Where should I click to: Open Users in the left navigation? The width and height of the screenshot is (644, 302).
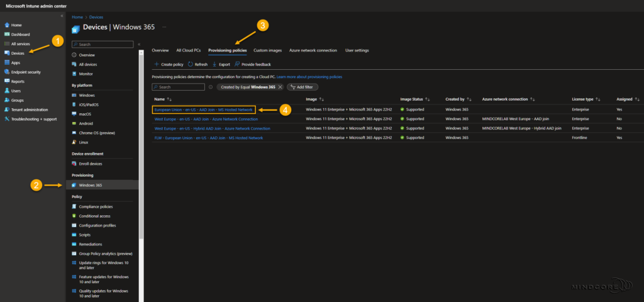tap(16, 91)
